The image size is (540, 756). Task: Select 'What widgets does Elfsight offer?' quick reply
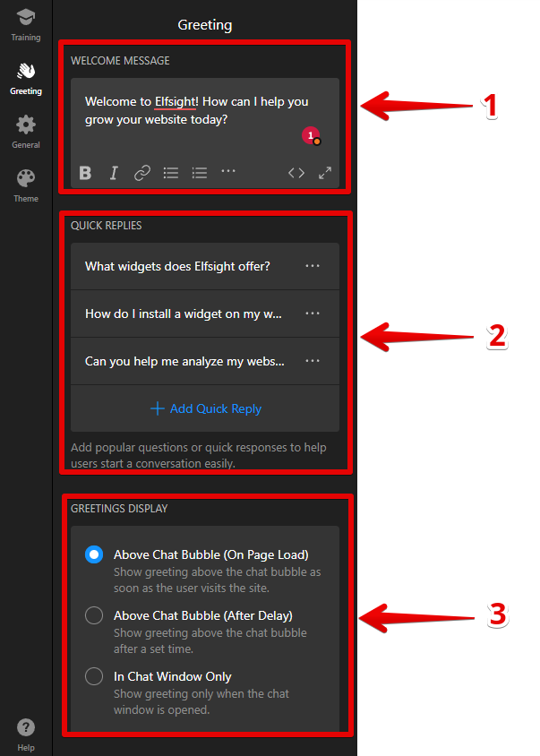click(x=205, y=266)
